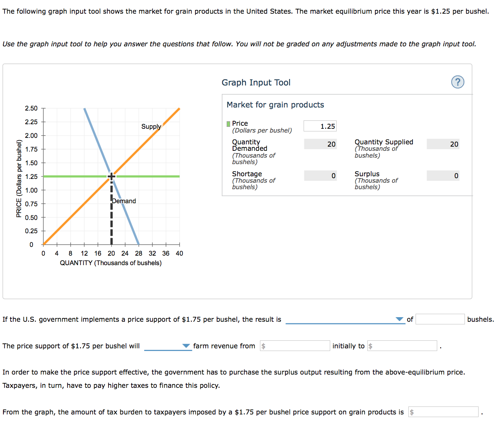Viewport: 504px width, 430px height.
Task: Click the Surplus value field showing 0
Action: 443,175
